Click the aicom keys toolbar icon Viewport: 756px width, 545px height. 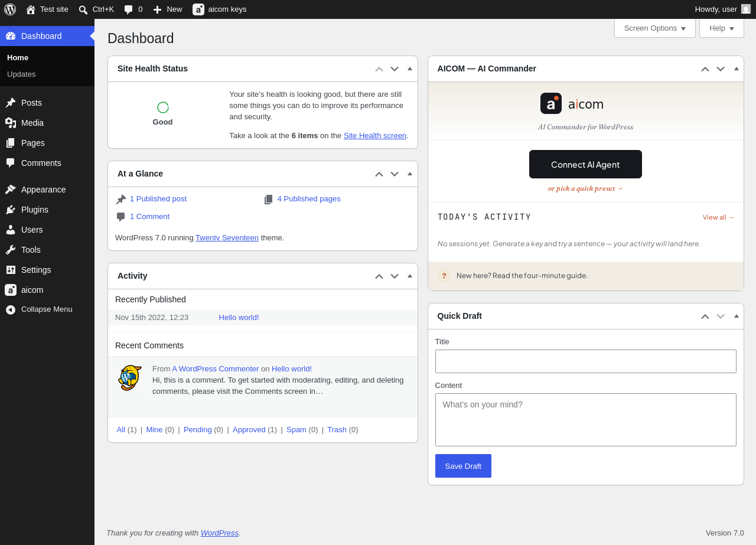coord(198,9)
